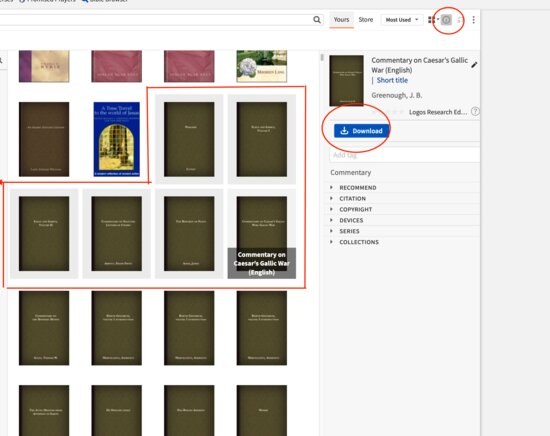The height and width of the screenshot is (436, 550).
Task: Click the Short title link
Action: point(392,80)
